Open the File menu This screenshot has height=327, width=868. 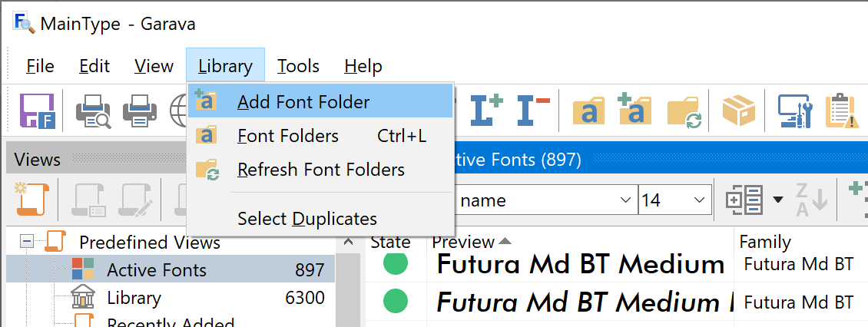(x=40, y=66)
